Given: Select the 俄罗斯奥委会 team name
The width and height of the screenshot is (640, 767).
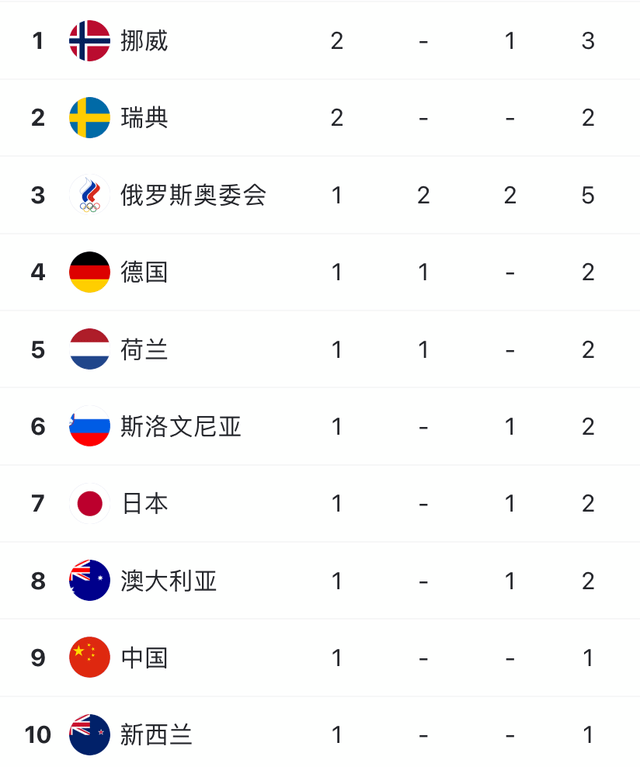Looking at the screenshot, I should 193,195.
